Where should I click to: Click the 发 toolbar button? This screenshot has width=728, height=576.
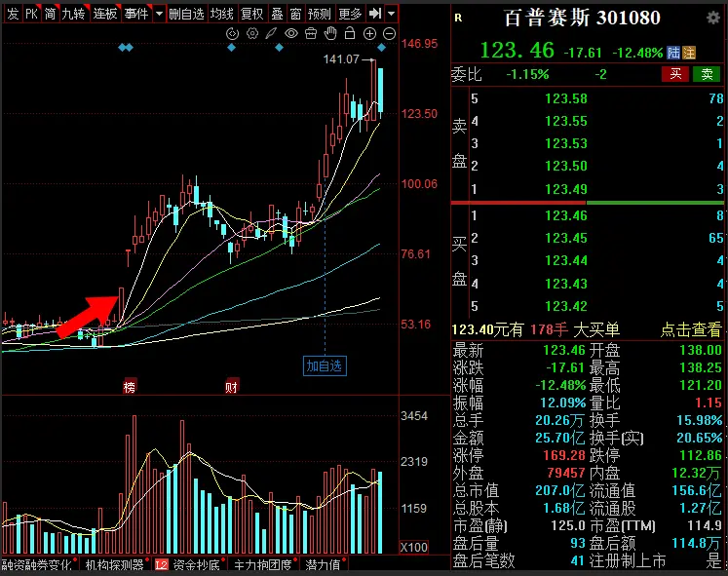13,14
